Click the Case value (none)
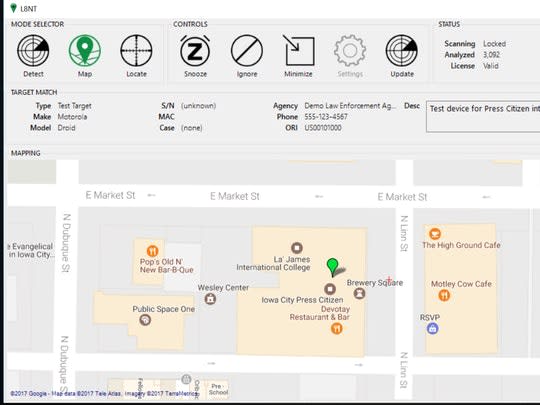540x405 pixels. 191,128
